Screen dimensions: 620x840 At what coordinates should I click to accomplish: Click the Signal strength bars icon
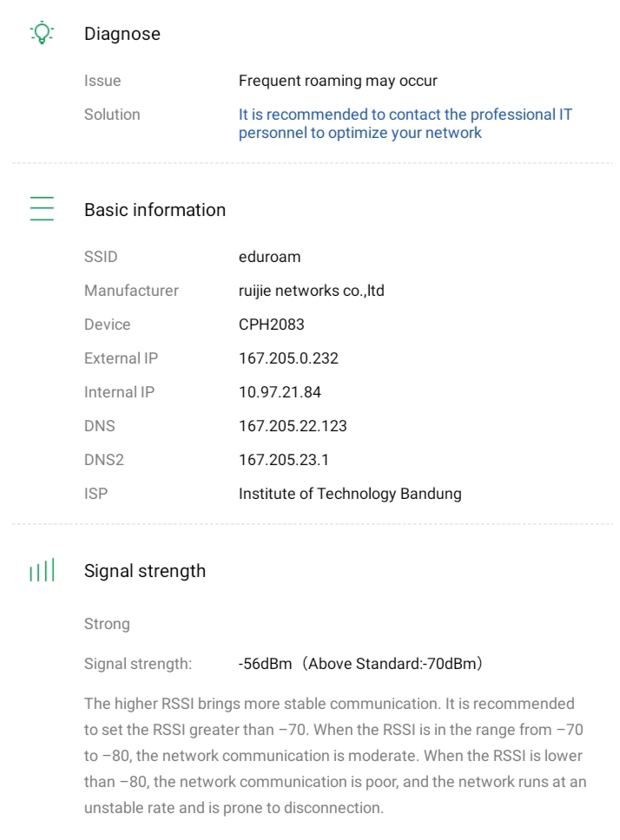[42, 571]
